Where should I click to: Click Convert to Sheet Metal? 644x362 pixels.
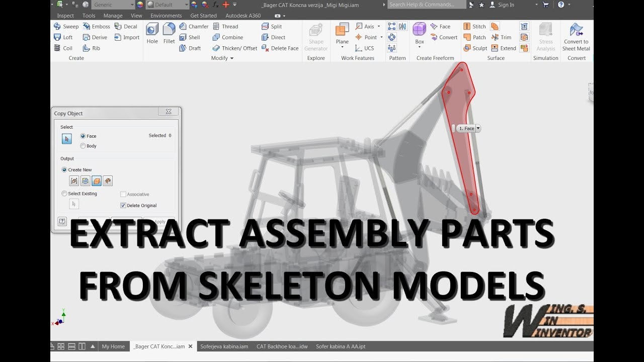576,37
